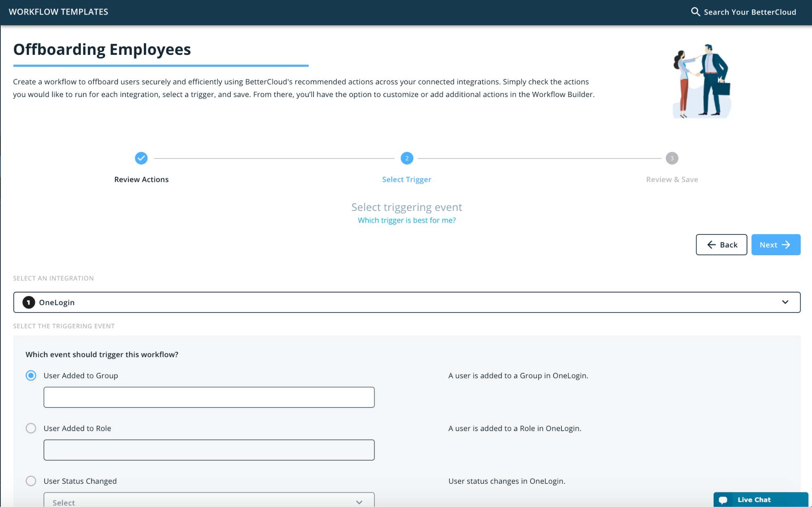The height and width of the screenshot is (507, 812).
Task: Click the User Added to Group text field
Action: [x=209, y=397]
